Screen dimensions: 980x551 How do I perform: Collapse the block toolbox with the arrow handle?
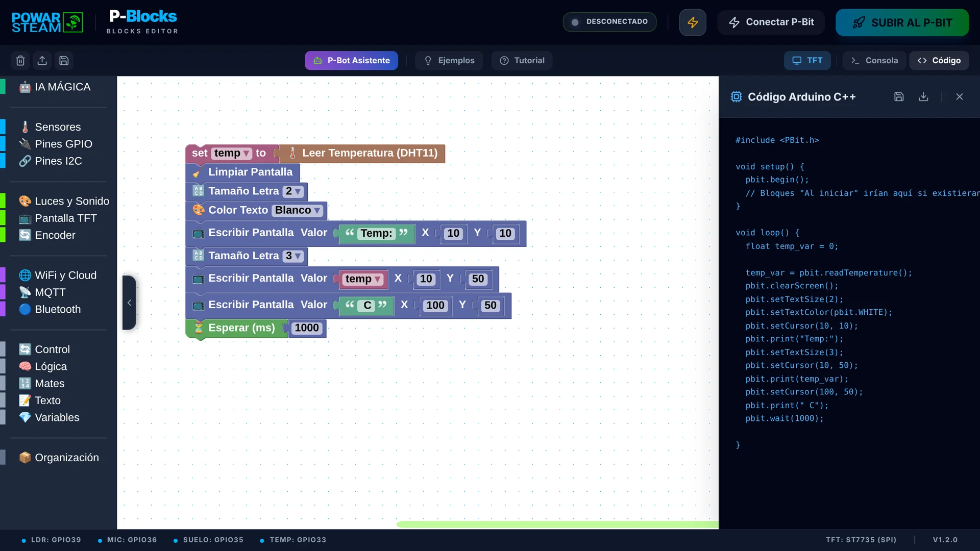[129, 303]
